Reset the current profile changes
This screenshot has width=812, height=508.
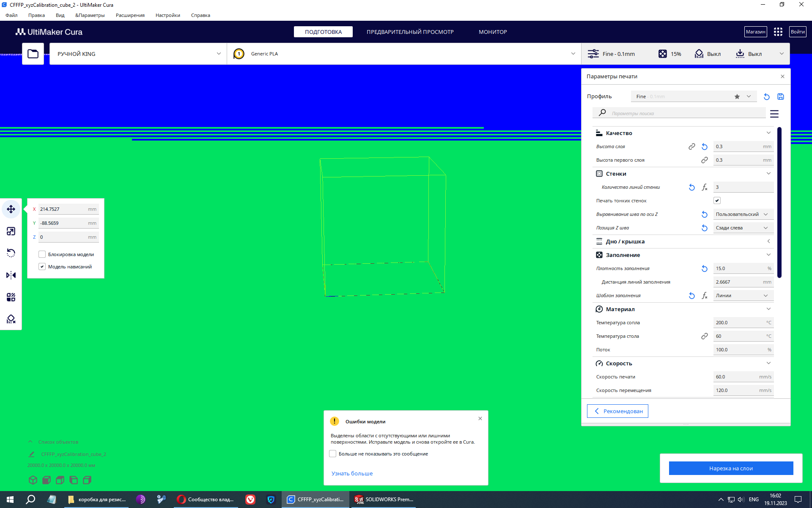pos(767,97)
